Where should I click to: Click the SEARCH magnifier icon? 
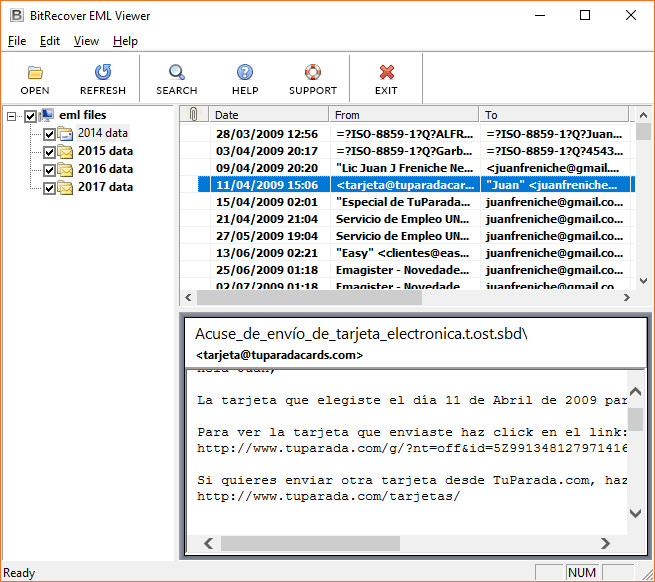[x=177, y=72]
